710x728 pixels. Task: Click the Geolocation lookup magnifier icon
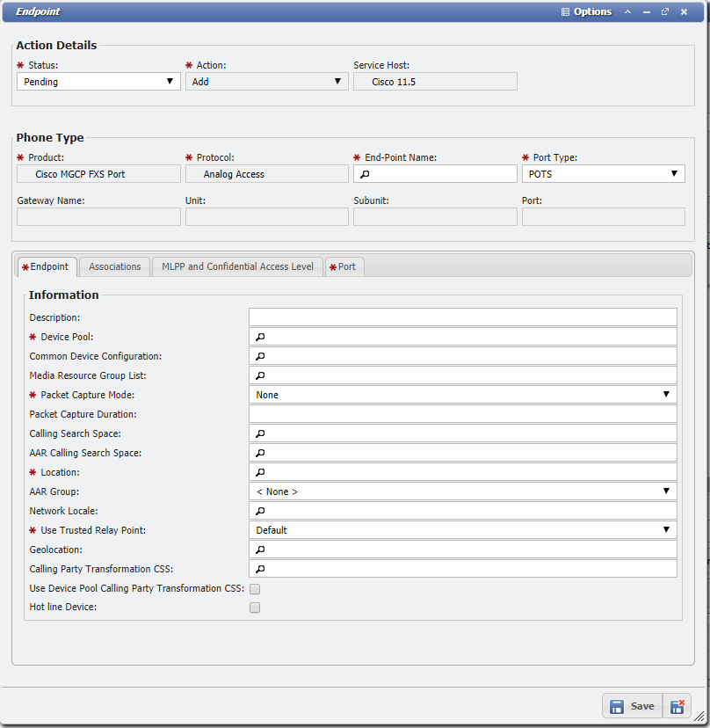coord(260,550)
